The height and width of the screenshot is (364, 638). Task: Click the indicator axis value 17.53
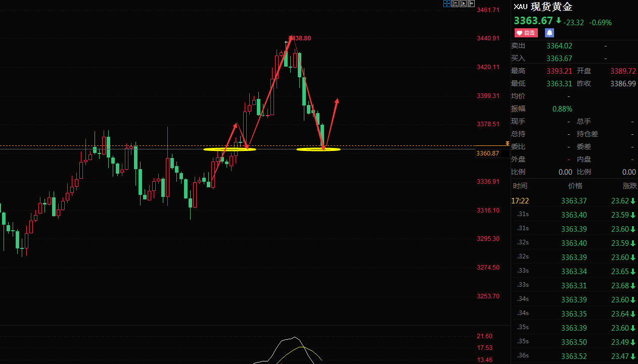pos(484,348)
